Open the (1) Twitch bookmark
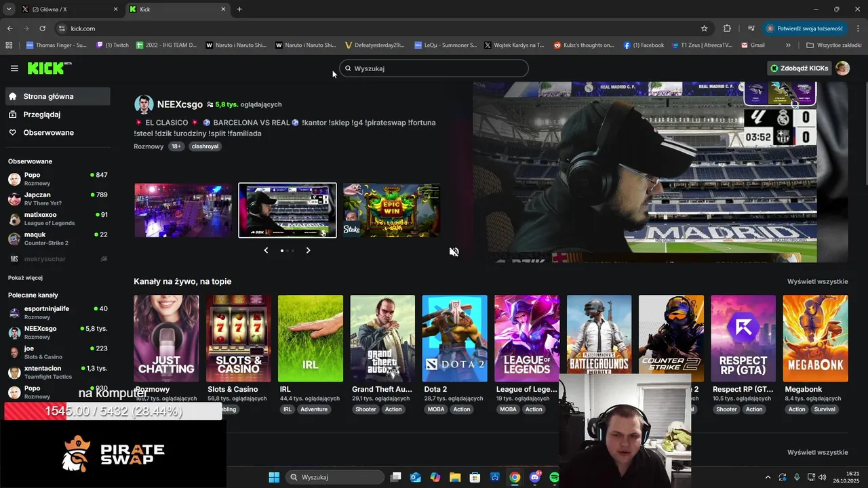 tap(112, 45)
